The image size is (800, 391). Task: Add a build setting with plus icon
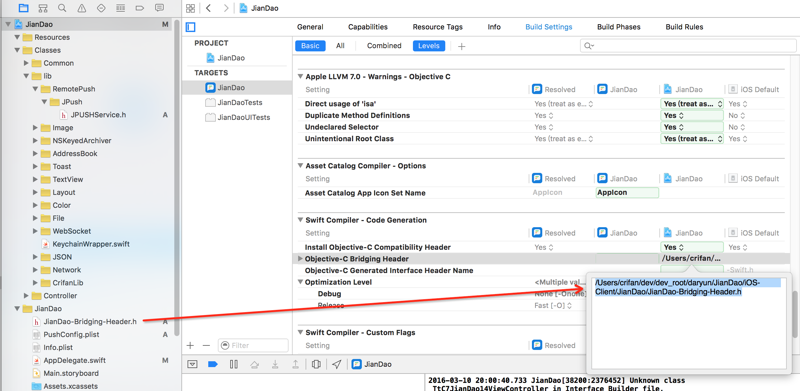pyautogui.click(x=462, y=46)
